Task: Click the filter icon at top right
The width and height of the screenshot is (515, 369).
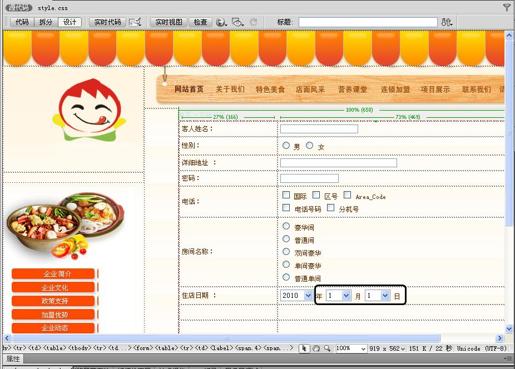Action: (x=507, y=7)
